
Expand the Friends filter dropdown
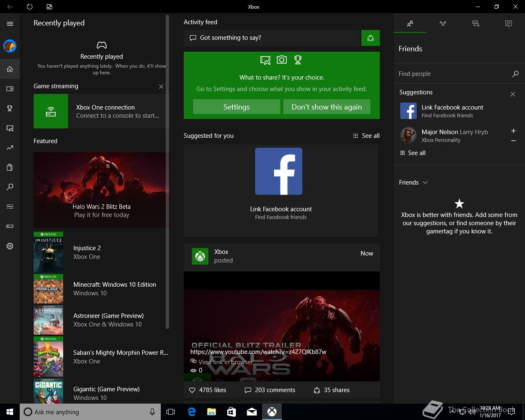click(x=413, y=183)
